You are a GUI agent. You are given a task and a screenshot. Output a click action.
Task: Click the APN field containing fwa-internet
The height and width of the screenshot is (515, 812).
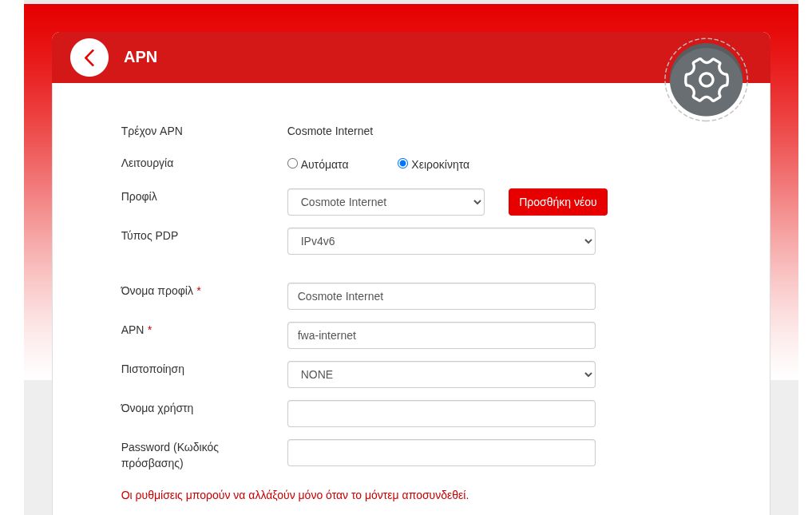pyautogui.click(x=441, y=335)
